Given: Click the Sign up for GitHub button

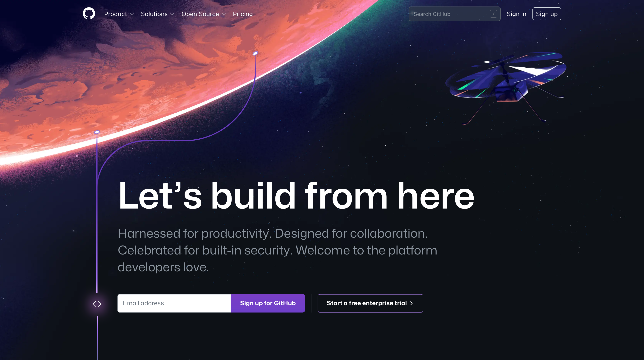Looking at the screenshot, I should tap(268, 303).
